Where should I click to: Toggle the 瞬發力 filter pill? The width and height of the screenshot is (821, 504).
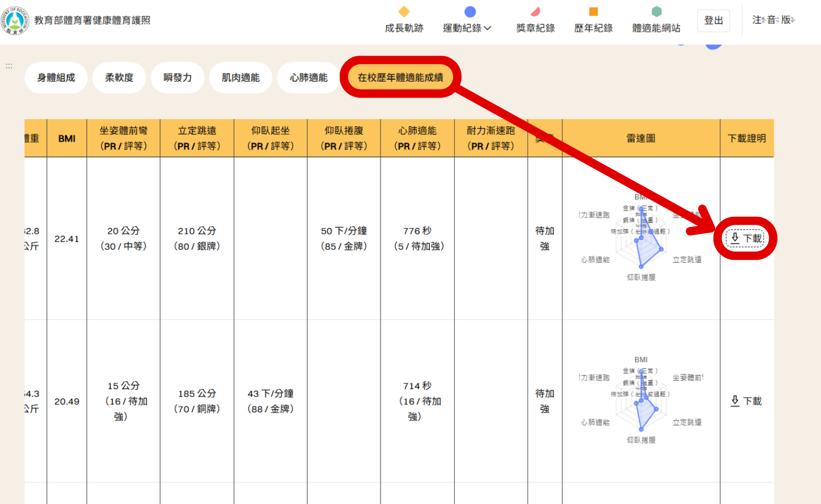177,78
